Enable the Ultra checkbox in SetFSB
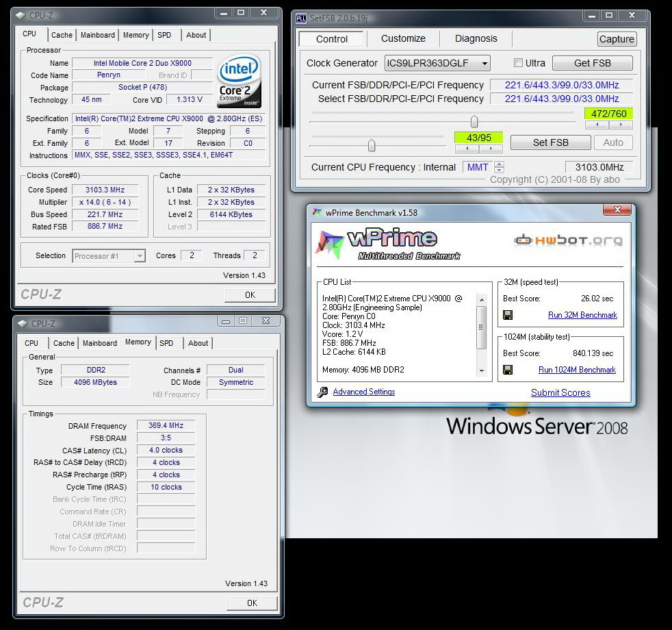 (x=518, y=63)
